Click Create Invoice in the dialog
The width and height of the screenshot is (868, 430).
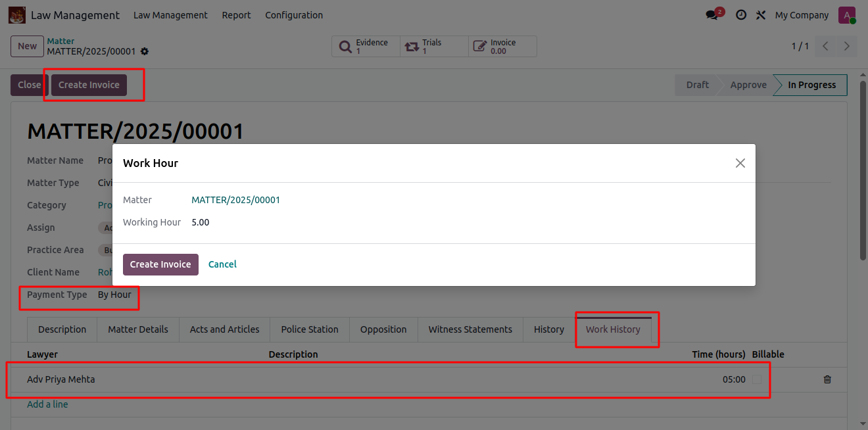[160, 264]
